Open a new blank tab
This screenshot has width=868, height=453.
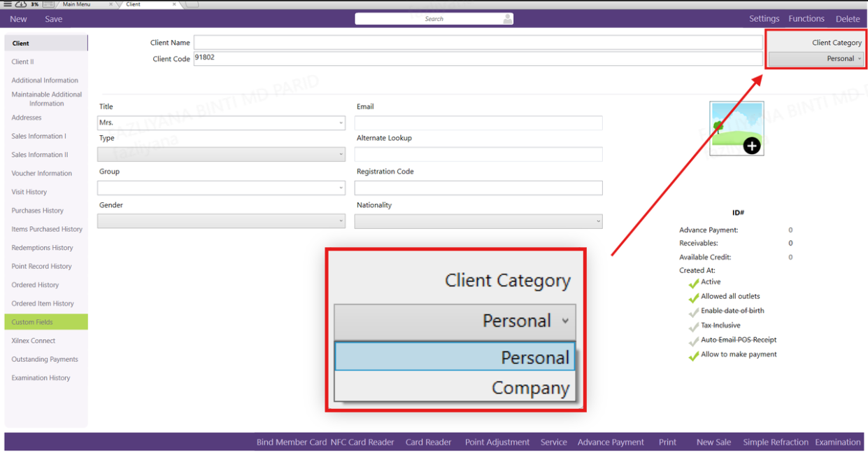pyautogui.click(x=192, y=4)
